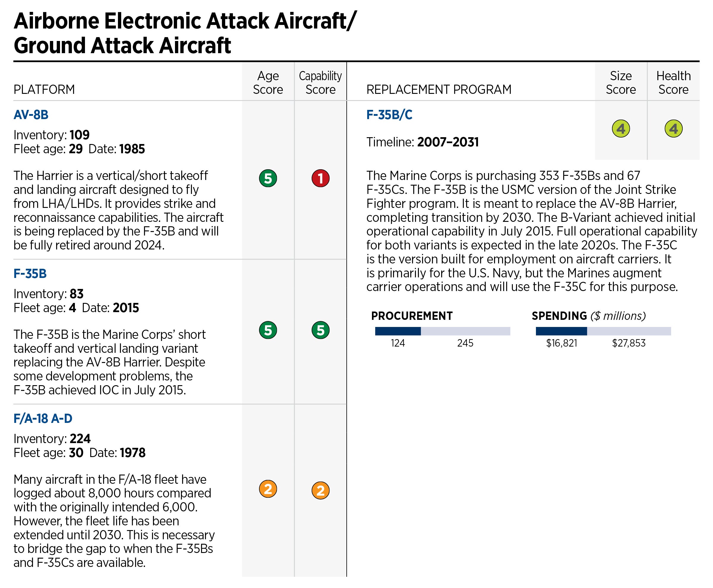Select the Health Score column header
This screenshot has width=713, height=588.
coord(673,82)
